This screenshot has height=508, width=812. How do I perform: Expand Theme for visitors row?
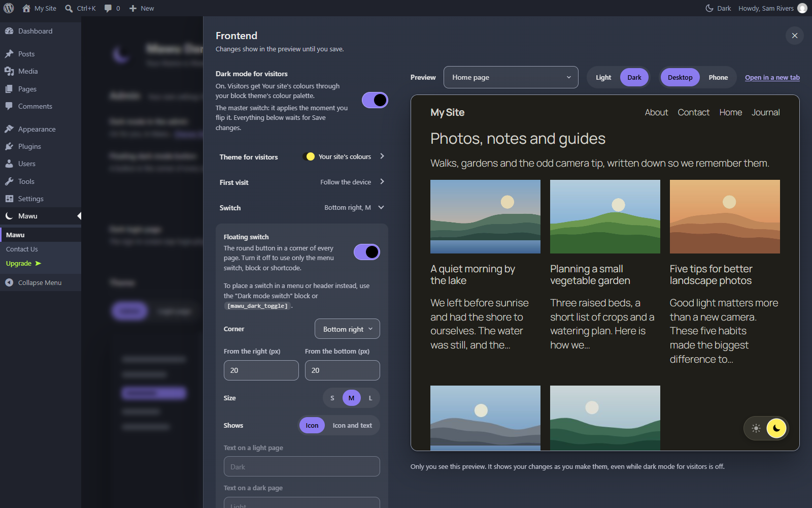tap(302, 156)
